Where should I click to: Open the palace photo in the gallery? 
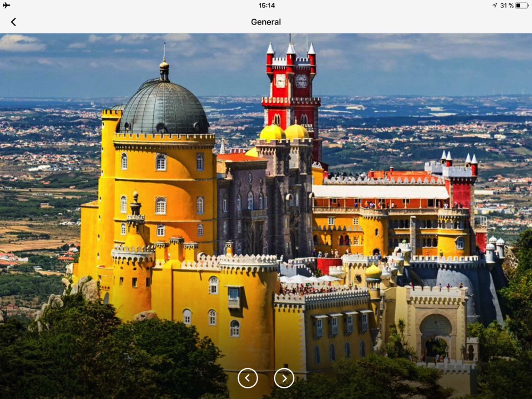tap(266, 216)
